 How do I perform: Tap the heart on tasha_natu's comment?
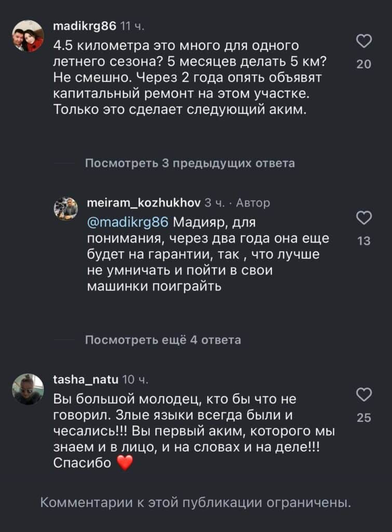(364, 394)
